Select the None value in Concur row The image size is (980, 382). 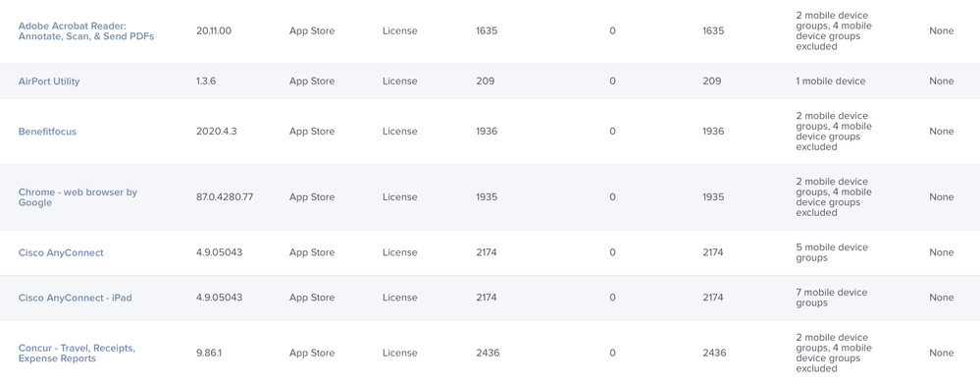(941, 353)
